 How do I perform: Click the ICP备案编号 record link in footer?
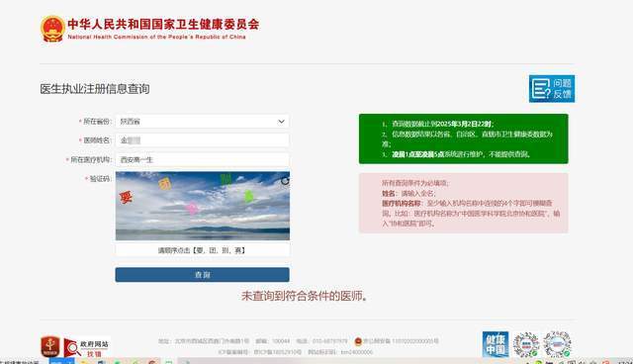(260, 352)
